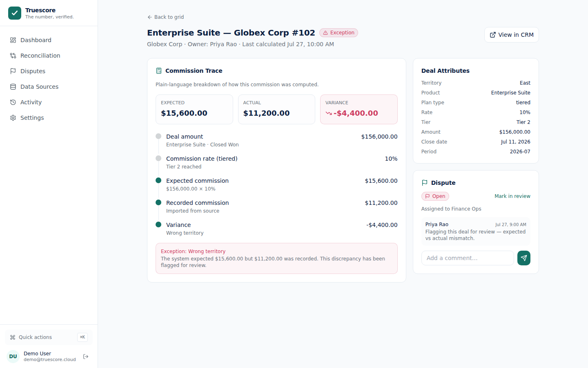Open the Quick actions command bar
The width and height of the screenshot is (588, 368).
coord(49,337)
